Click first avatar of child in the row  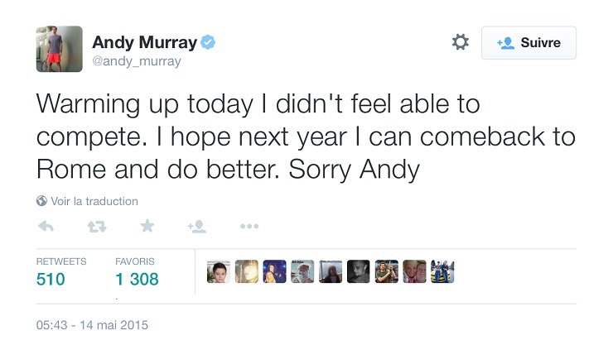coord(219,271)
